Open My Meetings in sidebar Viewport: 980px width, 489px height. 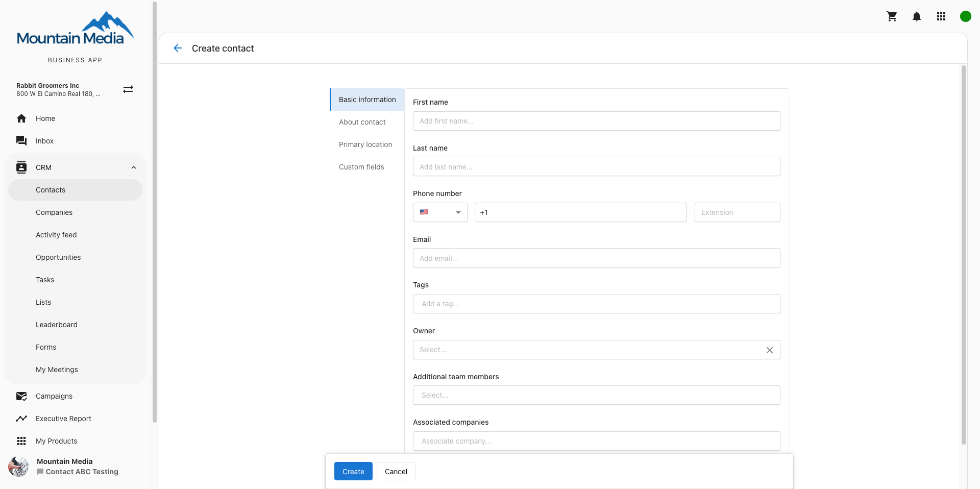point(75,370)
